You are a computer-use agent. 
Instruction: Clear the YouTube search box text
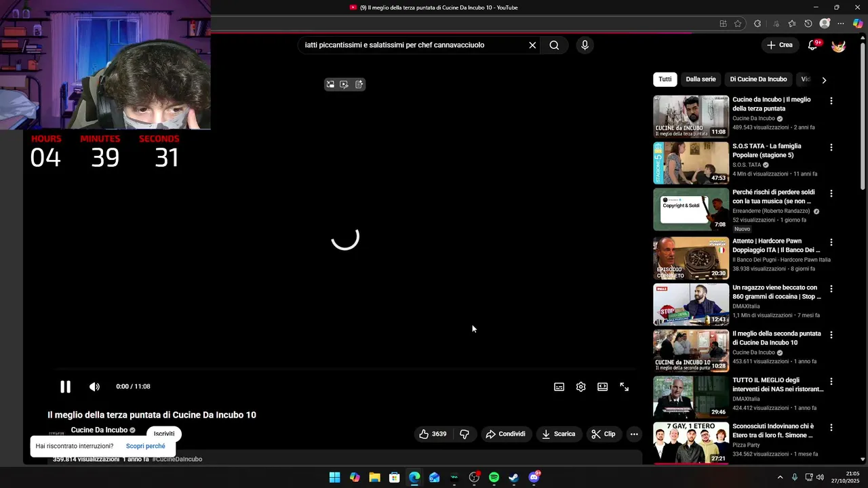click(x=532, y=45)
